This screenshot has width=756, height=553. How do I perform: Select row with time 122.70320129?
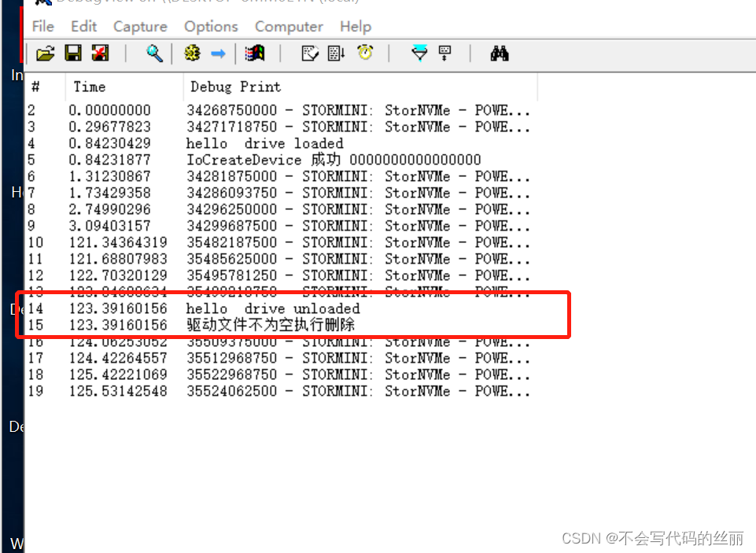(281, 275)
